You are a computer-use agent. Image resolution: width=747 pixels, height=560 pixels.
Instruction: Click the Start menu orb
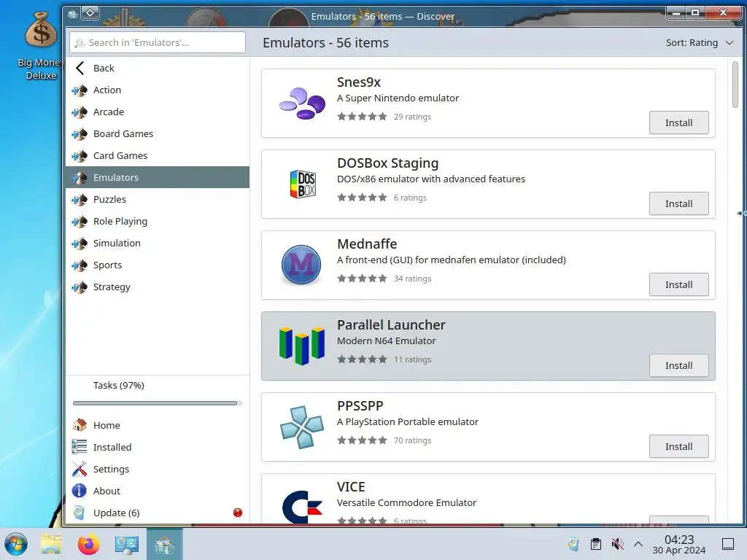point(16,544)
